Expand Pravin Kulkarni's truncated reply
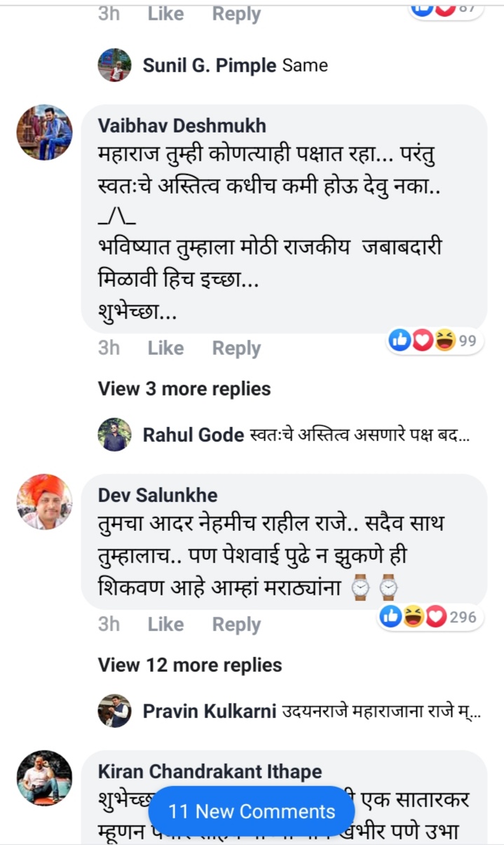 (381, 712)
